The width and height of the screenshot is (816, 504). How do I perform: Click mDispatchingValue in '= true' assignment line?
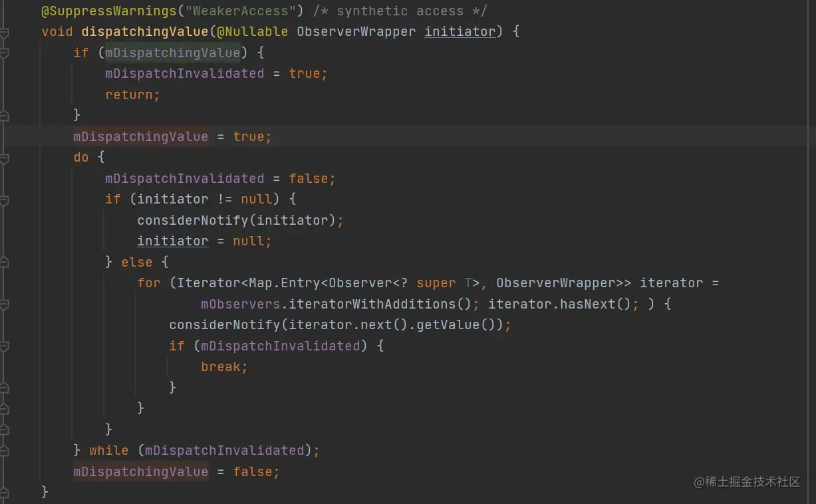tap(141, 136)
